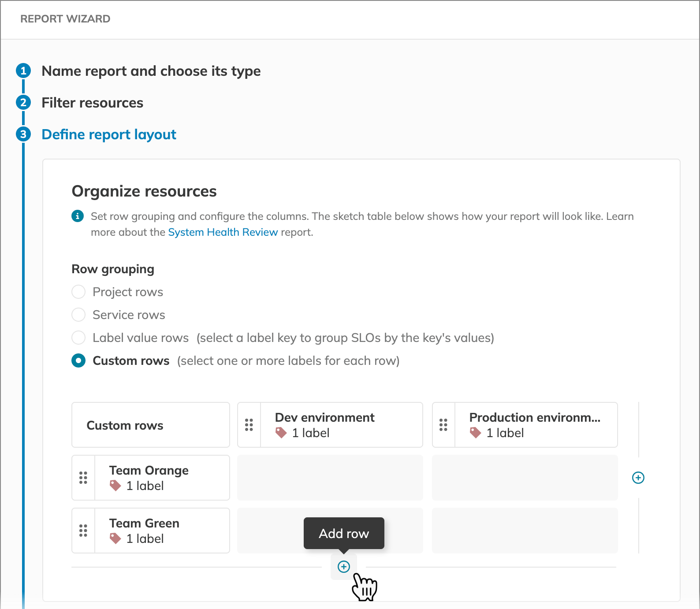Screen dimensions: 700x609
Task: Open the System Health Review link
Action: click(223, 232)
